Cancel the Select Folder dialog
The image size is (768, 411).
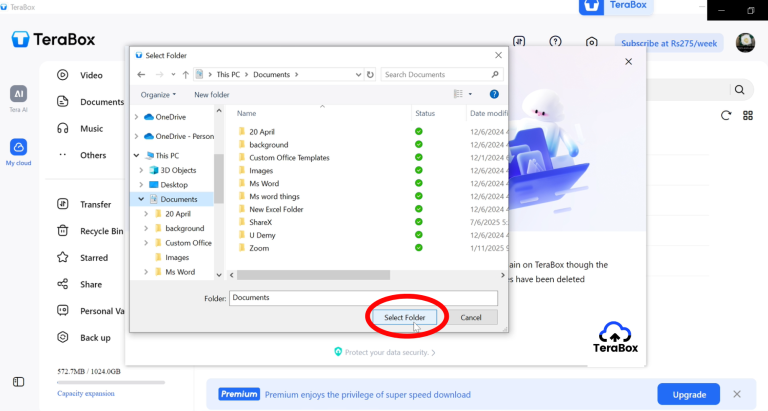(x=471, y=317)
